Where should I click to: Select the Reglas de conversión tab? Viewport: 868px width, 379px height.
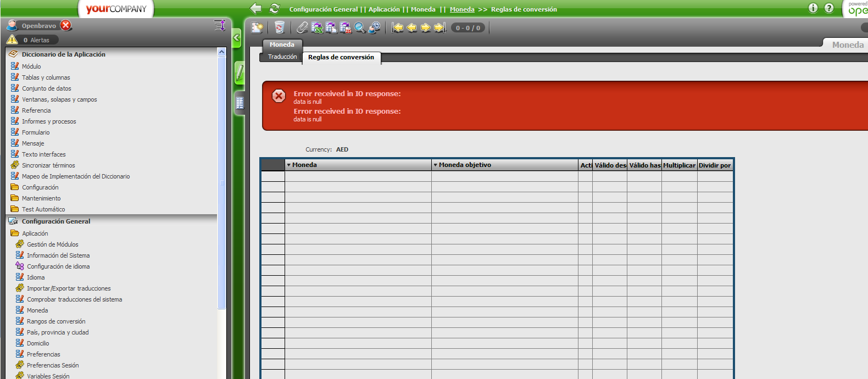pyautogui.click(x=341, y=57)
